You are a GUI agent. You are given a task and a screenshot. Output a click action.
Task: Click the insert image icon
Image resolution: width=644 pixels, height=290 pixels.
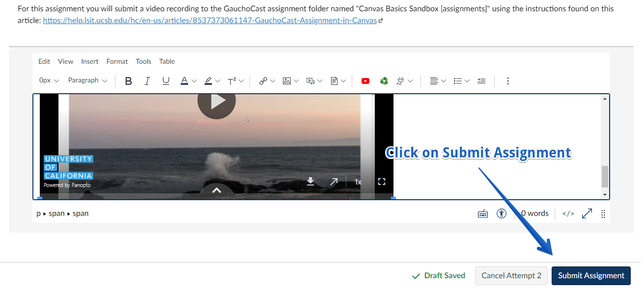click(287, 81)
